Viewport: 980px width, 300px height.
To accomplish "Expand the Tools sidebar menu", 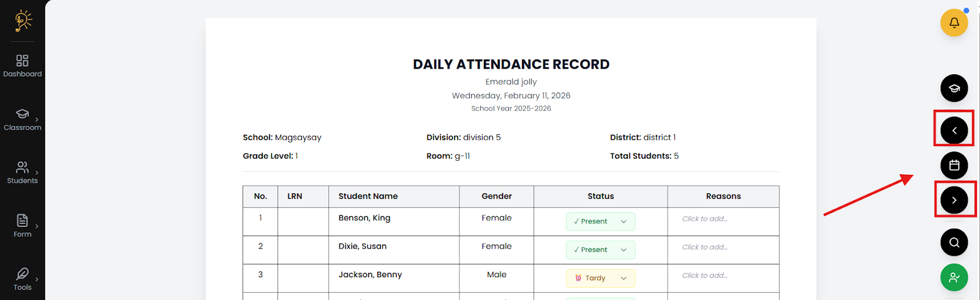I will pos(23,279).
